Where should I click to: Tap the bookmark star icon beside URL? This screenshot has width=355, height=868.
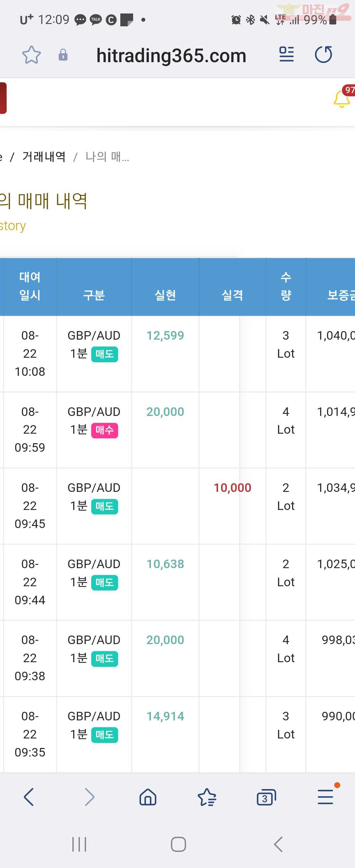point(31,55)
